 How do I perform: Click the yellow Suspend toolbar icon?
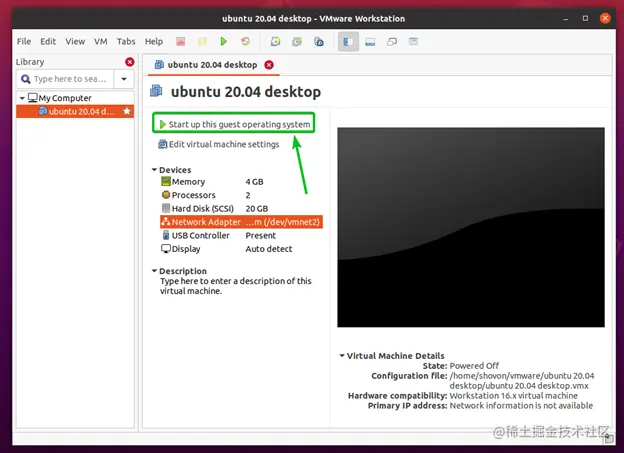(202, 41)
